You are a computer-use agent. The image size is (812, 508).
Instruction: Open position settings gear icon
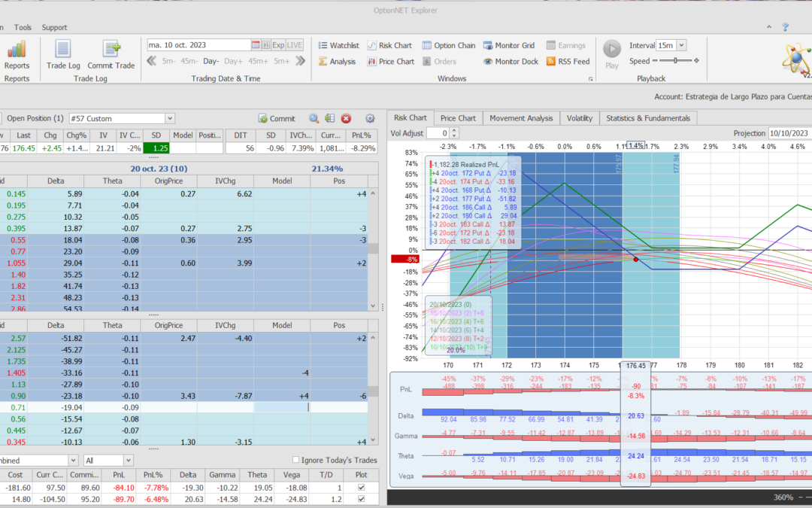point(369,118)
